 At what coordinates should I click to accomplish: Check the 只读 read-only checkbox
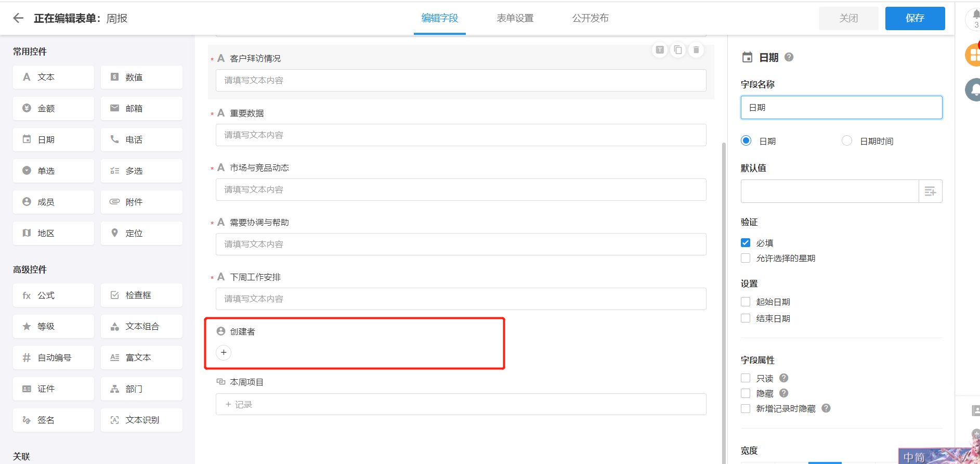746,378
